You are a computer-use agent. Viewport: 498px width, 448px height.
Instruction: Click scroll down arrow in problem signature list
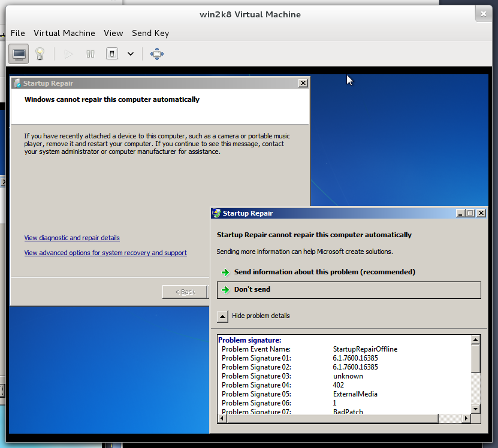pyautogui.click(x=476, y=408)
